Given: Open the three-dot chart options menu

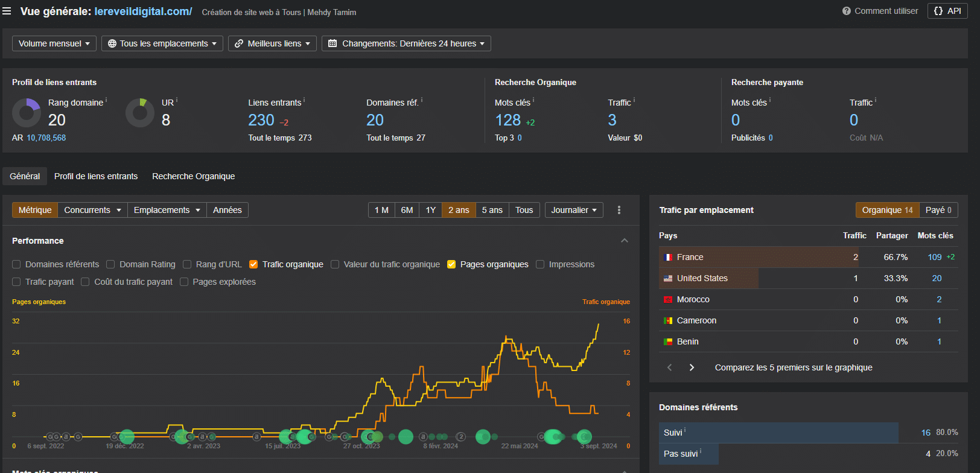Looking at the screenshot, I should pos(619,210).
